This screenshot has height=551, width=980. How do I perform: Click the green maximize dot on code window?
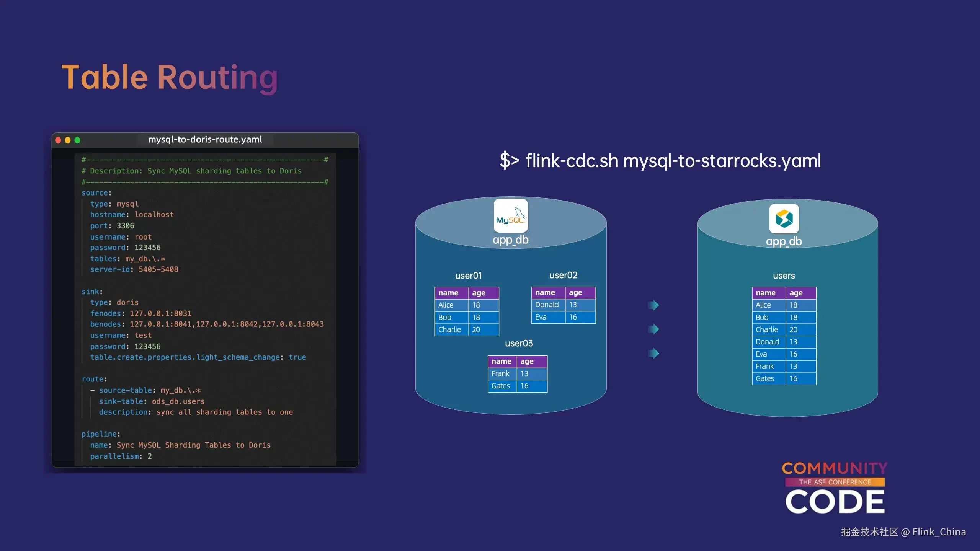[x=77, y=140]
